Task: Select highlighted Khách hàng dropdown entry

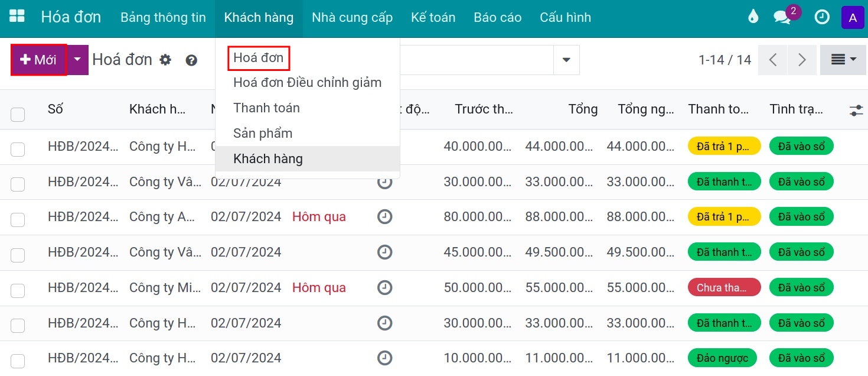Action: [x=308, y=158]
